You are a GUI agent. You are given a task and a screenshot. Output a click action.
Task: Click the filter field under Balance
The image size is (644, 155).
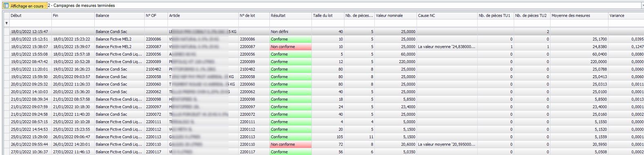(x=120, y=23)
